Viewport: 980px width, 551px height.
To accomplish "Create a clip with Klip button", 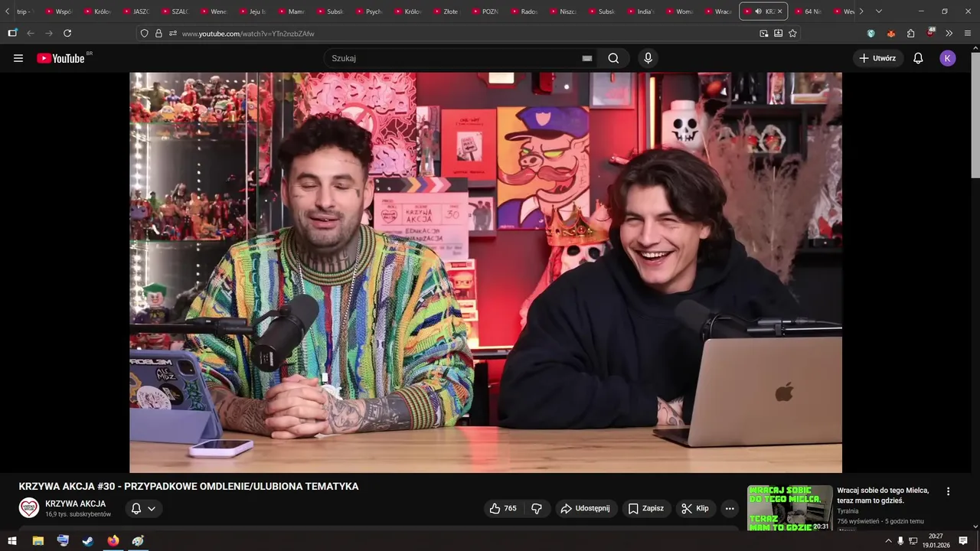I will click(695, 508).
